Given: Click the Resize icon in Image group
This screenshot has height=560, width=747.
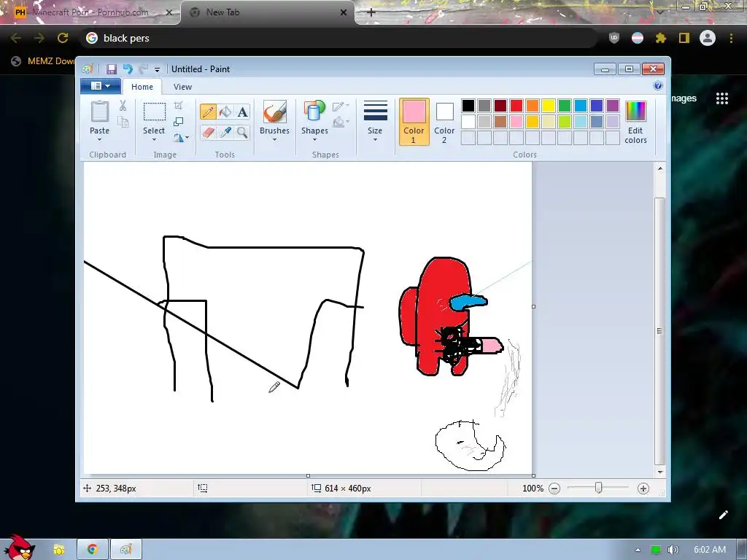Looking at the screenshot, I should (x=178, y=122).
